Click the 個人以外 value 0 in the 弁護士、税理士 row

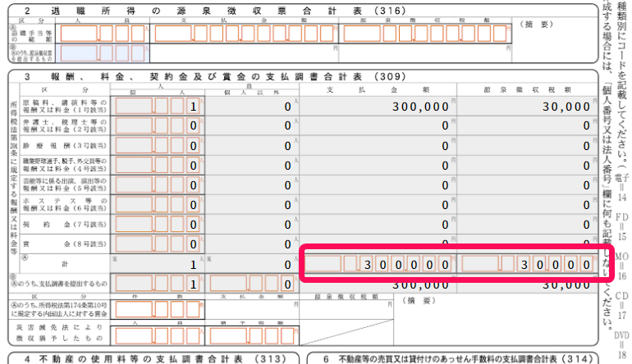[287, 125]
